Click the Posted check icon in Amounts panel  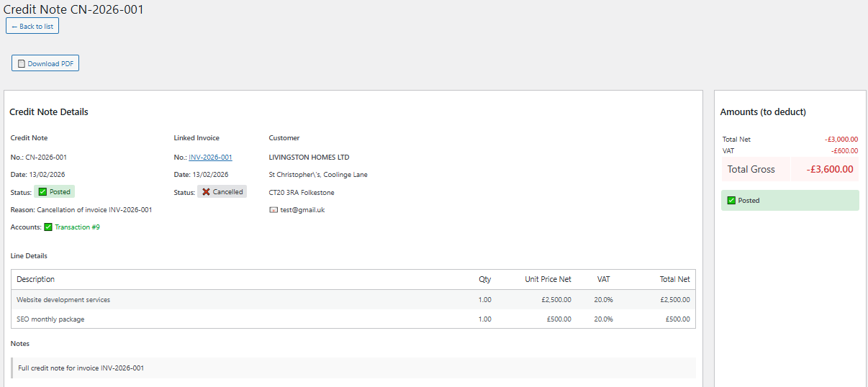[731, 201]
